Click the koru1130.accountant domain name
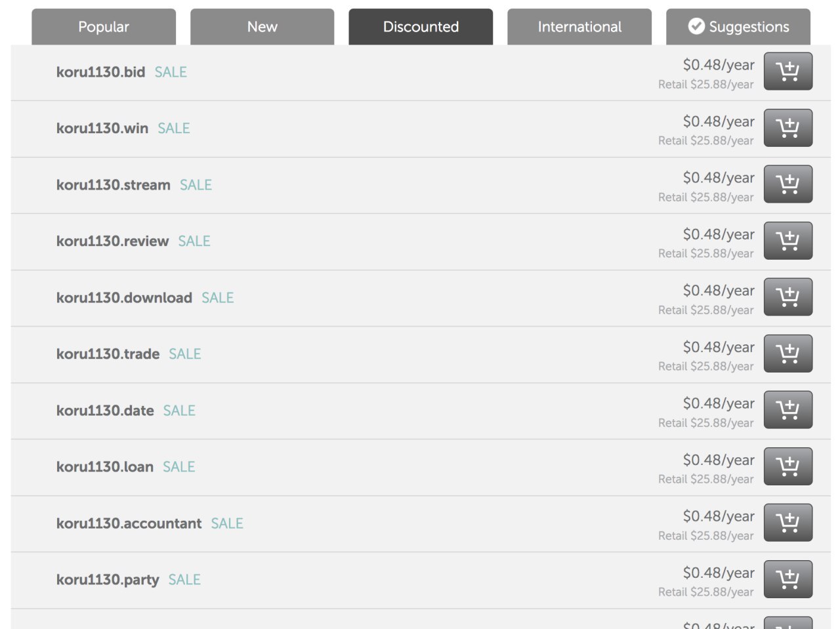This screenshot has height=629, width=840. 129,523
